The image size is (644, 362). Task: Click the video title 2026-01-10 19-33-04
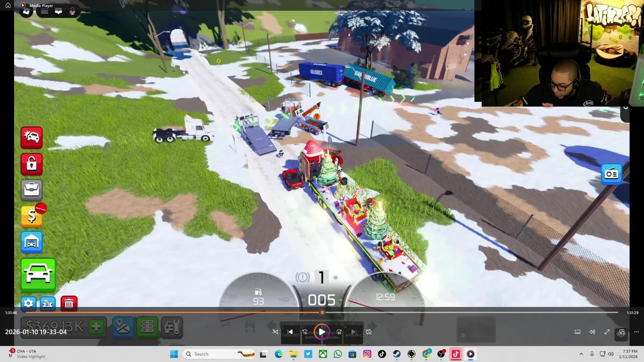pyautogui.click(x=36, y=332)
